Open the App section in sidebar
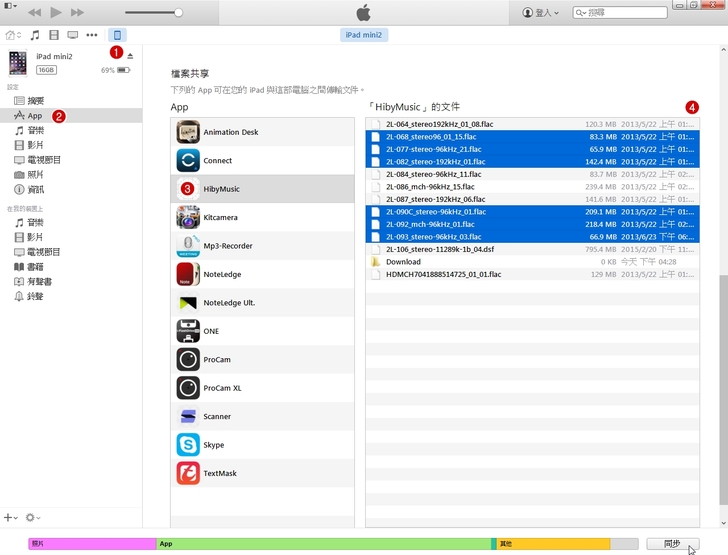 pos(35,116)
